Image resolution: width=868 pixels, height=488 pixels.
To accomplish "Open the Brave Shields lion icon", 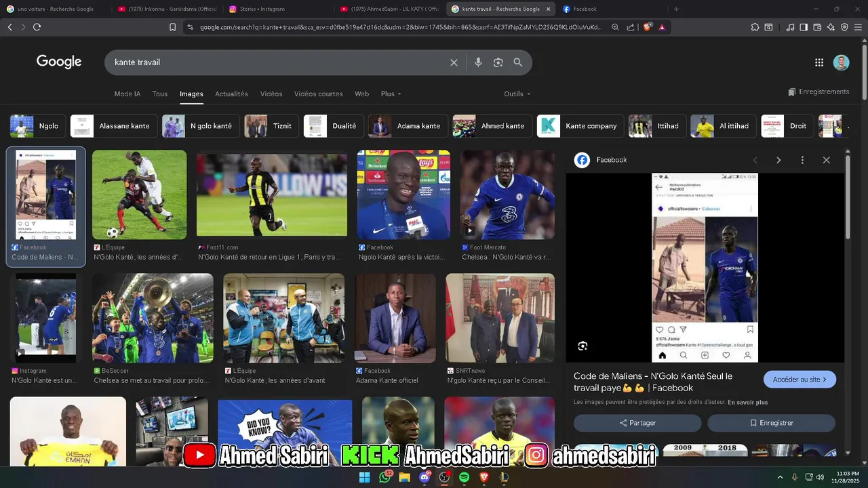I will (x=647, y=27).
